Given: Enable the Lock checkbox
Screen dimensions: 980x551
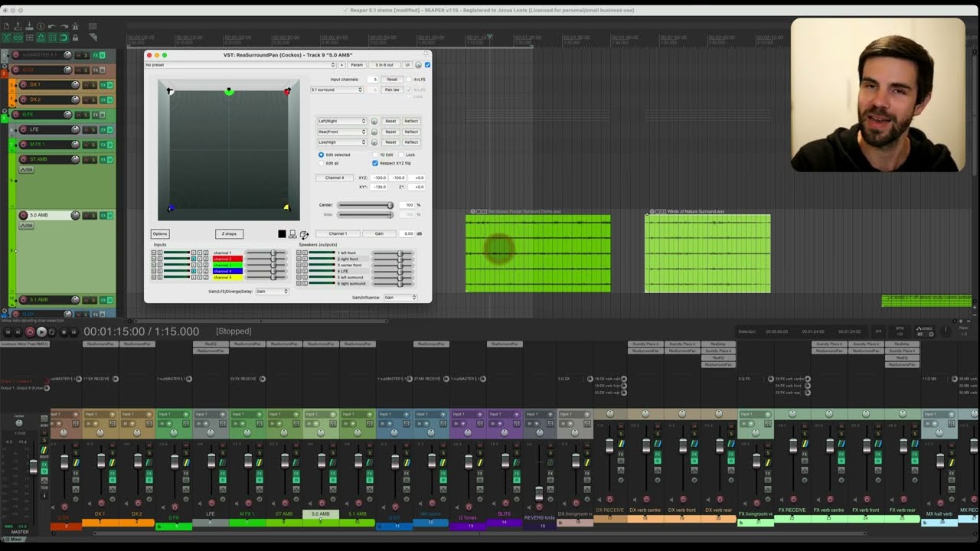Looking at the screenshot, I should [x=401, y=155].
